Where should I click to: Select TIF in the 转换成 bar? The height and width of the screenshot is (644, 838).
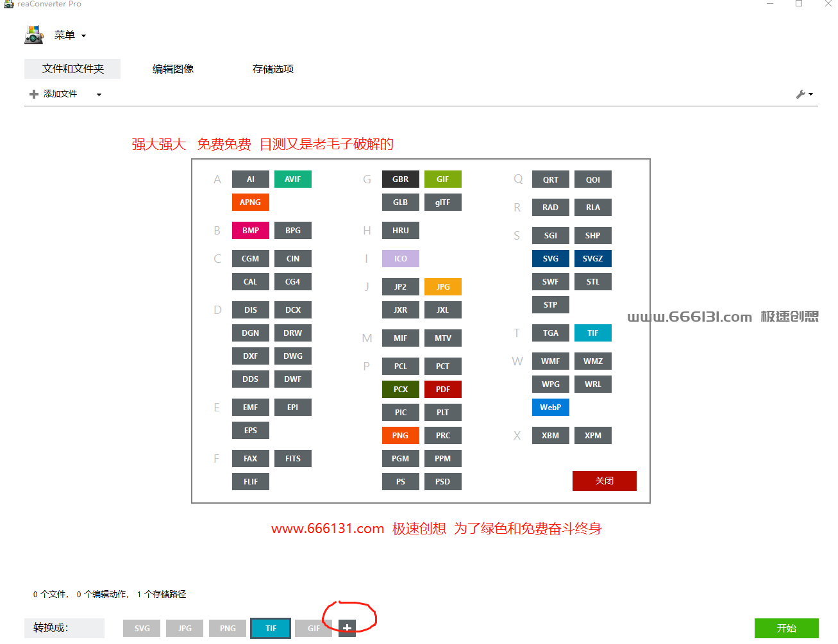tap(271, 628)
